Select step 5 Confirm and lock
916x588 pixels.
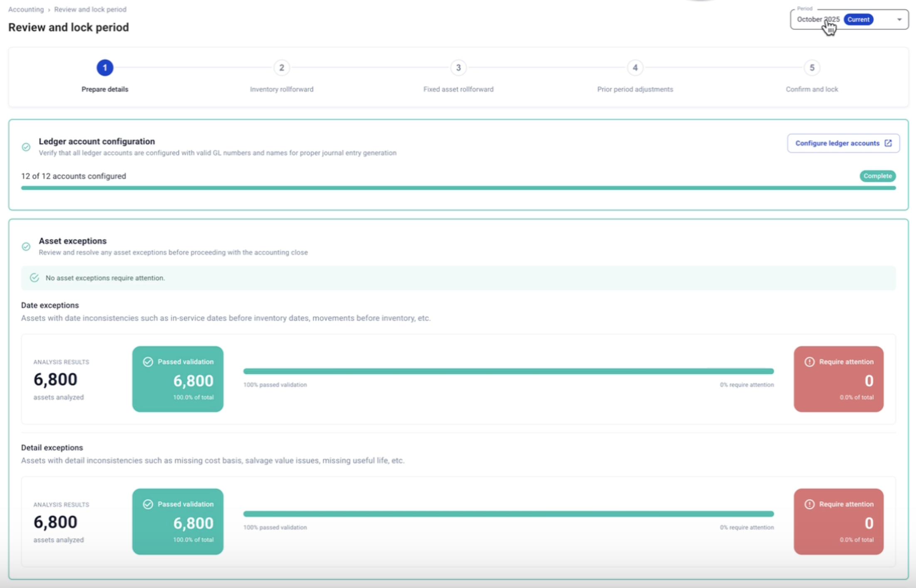pos(812,68)
